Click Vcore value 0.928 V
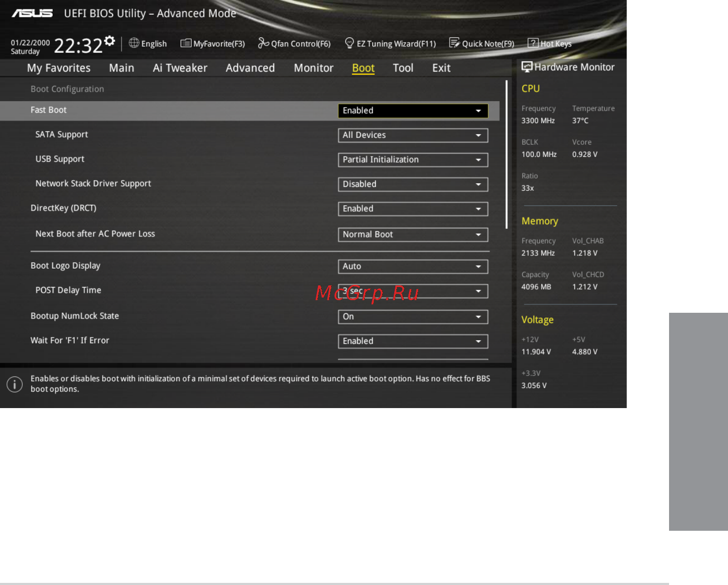Screen dimensions: 728x585 585,154
